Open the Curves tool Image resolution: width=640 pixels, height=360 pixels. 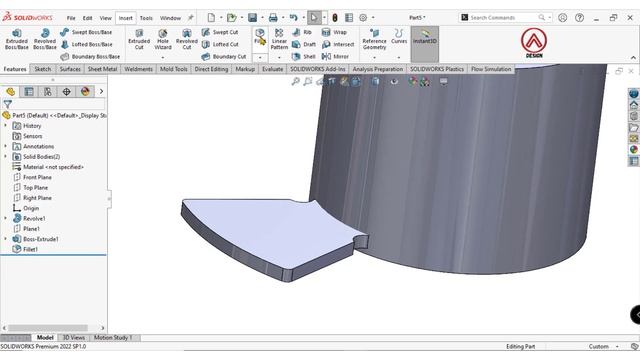(399, 36)
